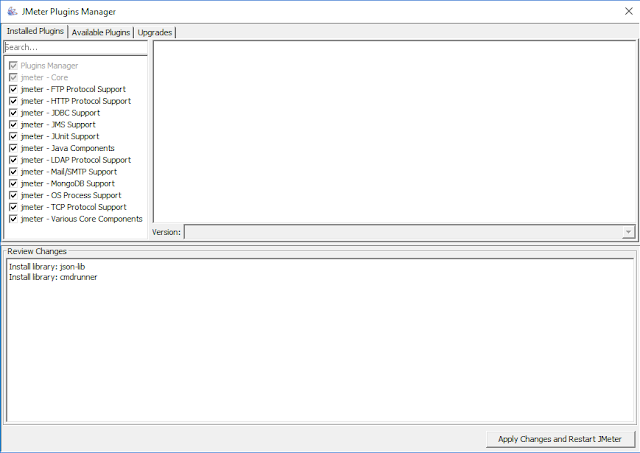The height and width of the screenshot is (453, 640).
Task: Select 'jmeter - OS Process Support' label
Action: (x=71, y=196)
